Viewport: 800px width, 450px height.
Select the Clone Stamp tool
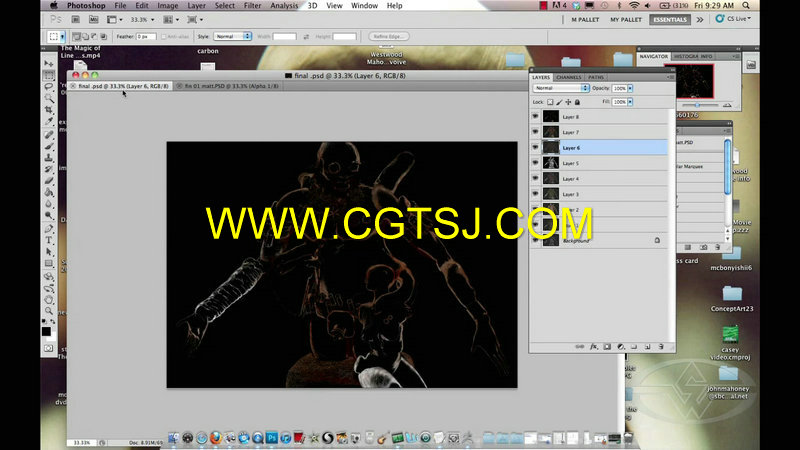click(x=49, y=158)
